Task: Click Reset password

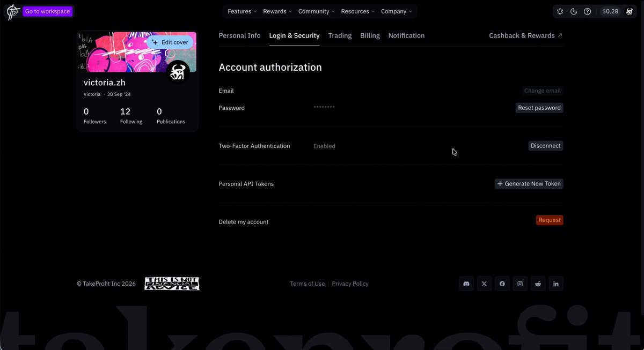Action: [x=539, y=108]
